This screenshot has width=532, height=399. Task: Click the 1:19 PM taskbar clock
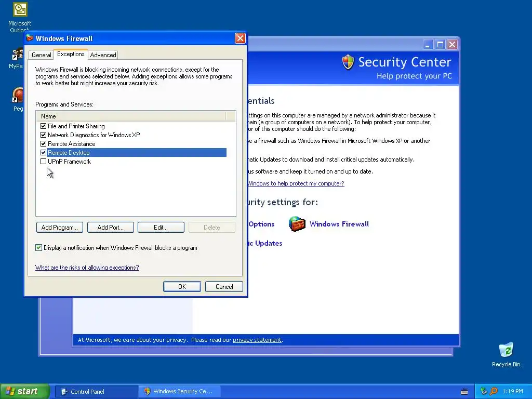(513, 391)
